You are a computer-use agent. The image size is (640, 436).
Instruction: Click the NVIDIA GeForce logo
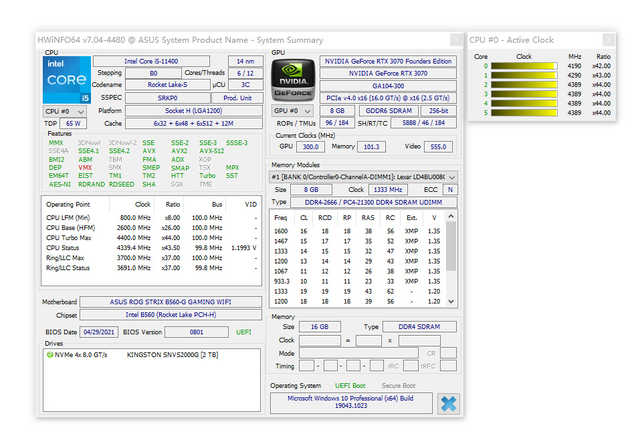tap(294, 78)
